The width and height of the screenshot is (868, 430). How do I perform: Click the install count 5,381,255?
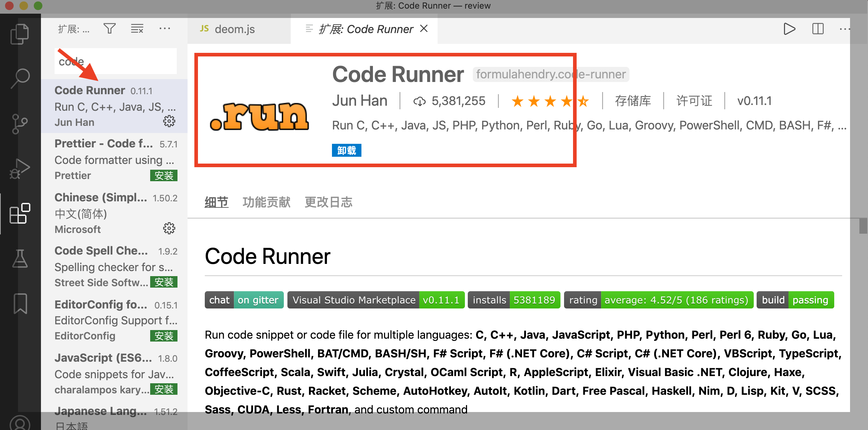click(x=449, y=101)
